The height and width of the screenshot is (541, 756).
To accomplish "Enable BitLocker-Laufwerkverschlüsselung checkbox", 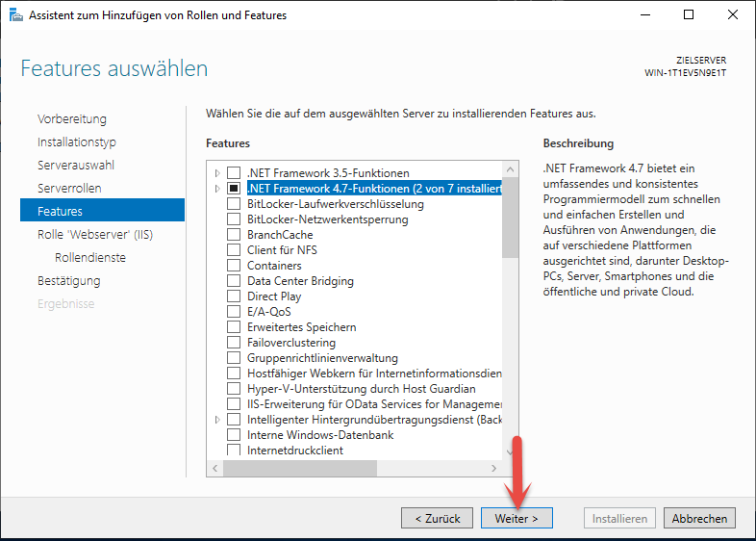I will click(x=234, y=204).
